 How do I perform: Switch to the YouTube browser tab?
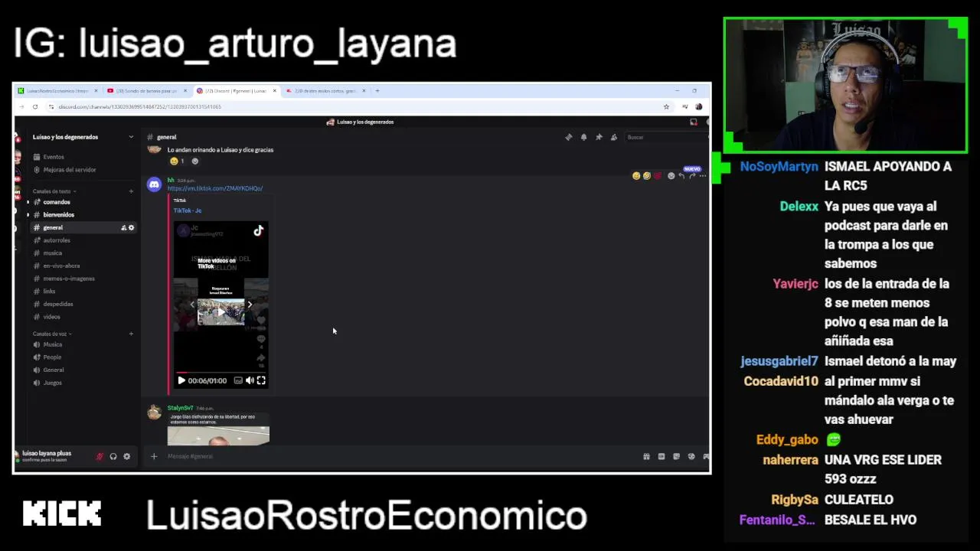click(x=147, y=91)
